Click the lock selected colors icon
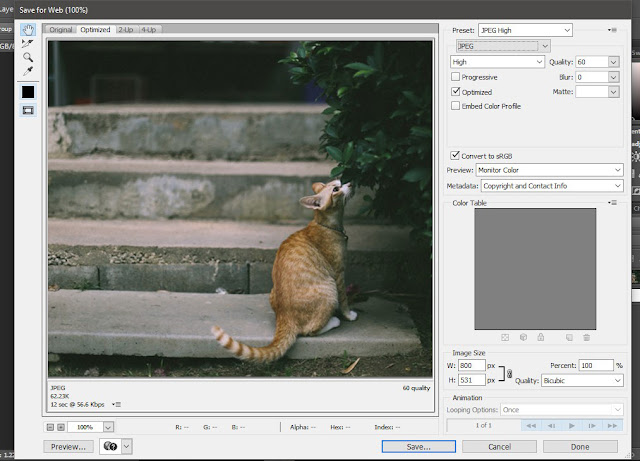This screenshot has width=640, height=461. (541, 337)
